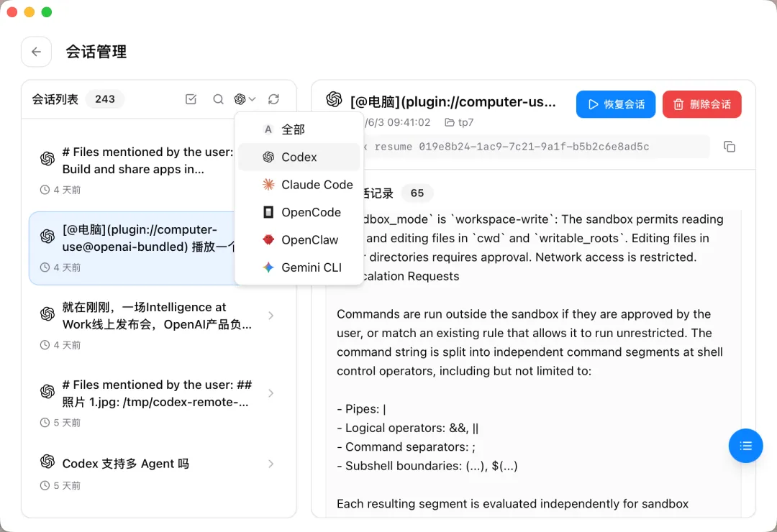Viewport: 777px width, 532px height.
Task: Click the message count badge 65
Action: [x=417, y=193]
